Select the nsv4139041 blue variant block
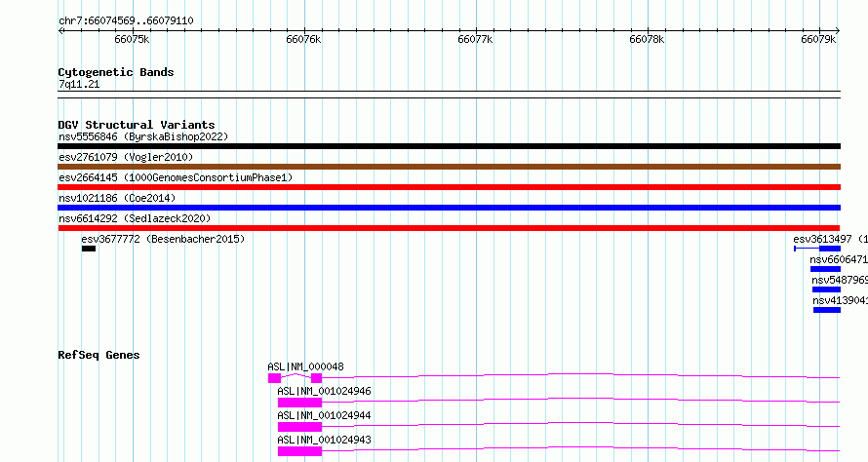 pos(827,310)
